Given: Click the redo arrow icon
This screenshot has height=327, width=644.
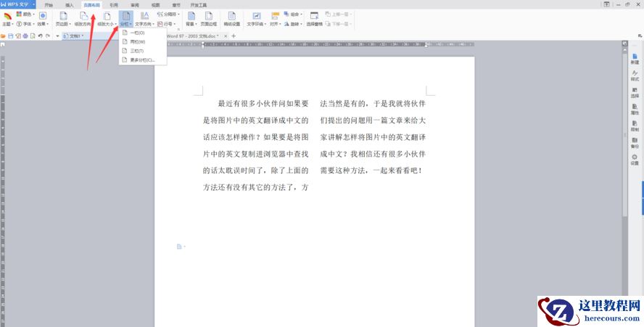Looking at the screenshot, I should (x=48, y=36).
